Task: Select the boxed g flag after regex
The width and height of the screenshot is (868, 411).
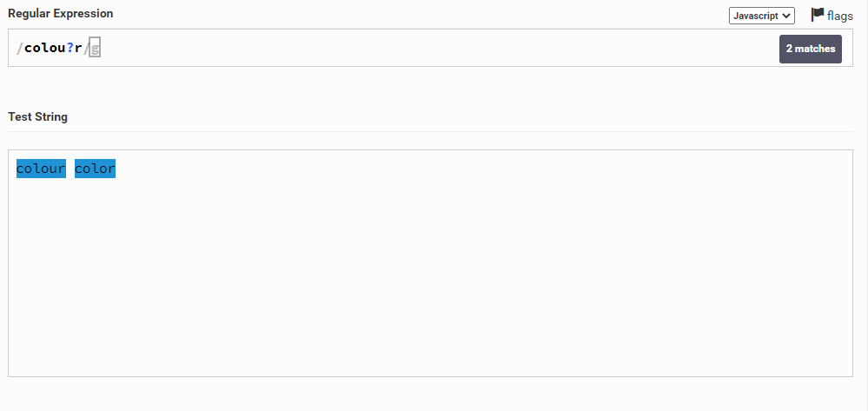Action: 95,48
